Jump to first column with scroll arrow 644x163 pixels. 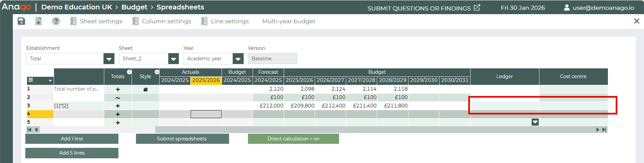click(x=29, y=130)
